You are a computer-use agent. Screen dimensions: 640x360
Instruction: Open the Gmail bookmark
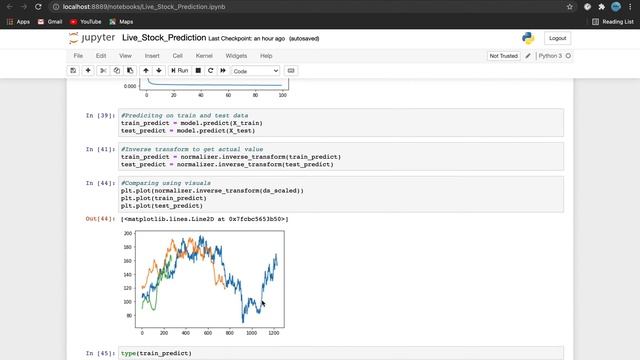click(50, 22)
